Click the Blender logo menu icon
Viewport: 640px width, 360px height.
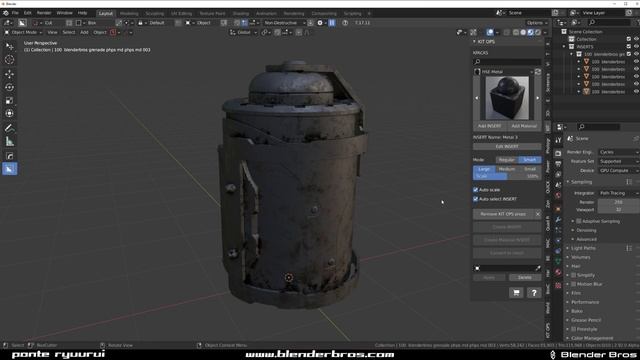5,13
